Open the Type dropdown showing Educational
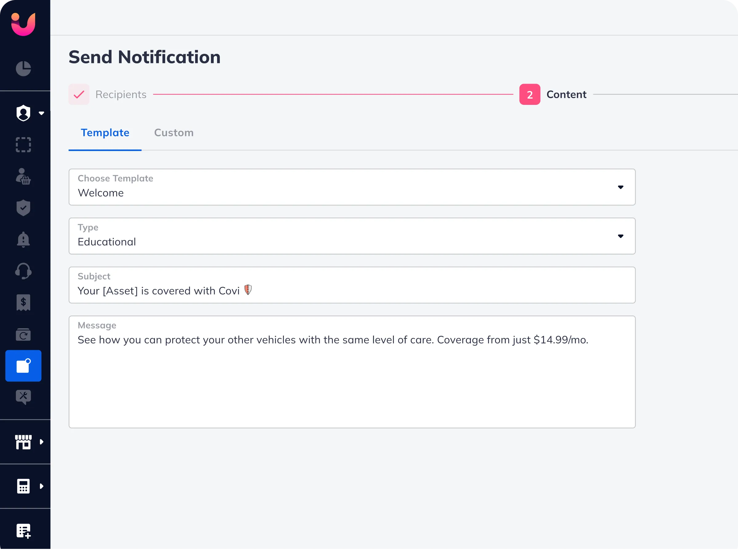The image size is (738, 560). pos(352,236)
